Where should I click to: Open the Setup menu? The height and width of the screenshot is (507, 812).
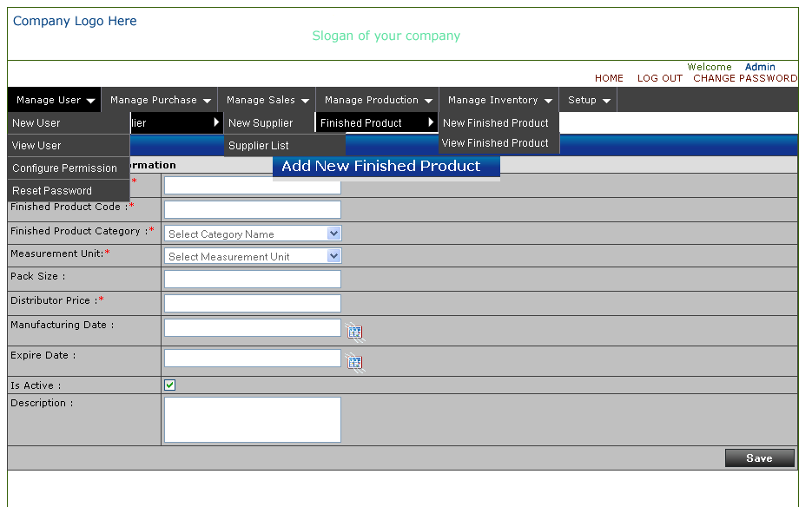(589, 100)
